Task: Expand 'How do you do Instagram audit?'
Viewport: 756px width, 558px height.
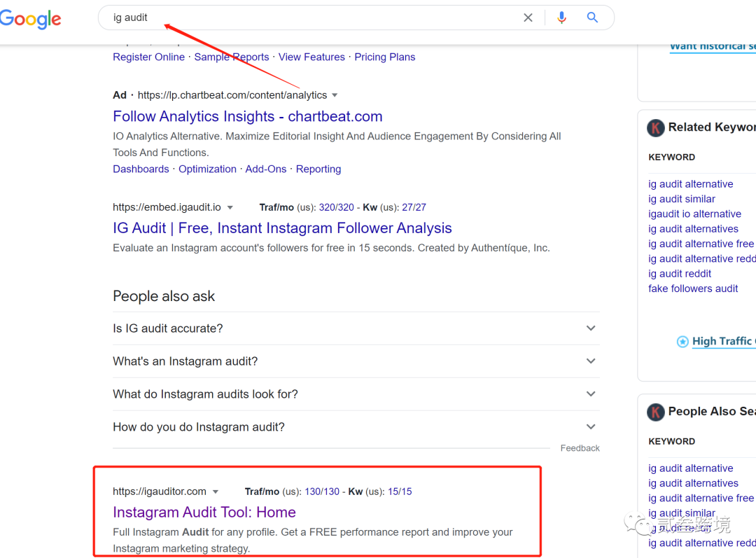Action: coord(591,427)
